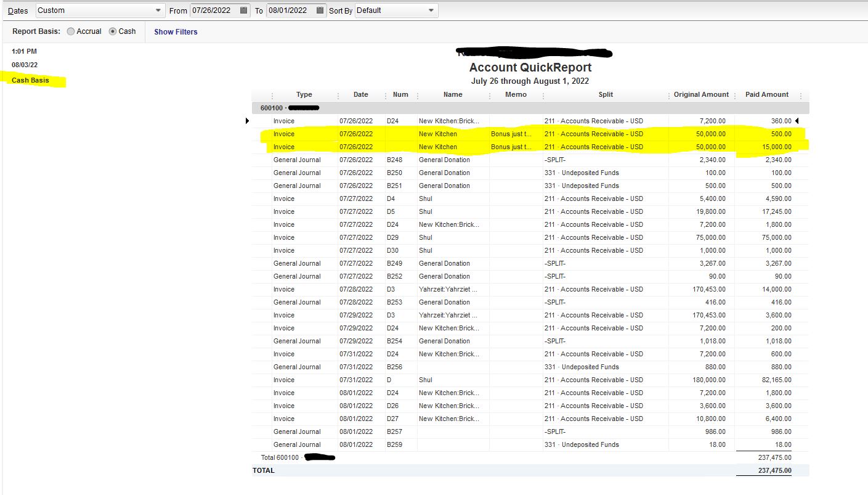This screenshot has width=868, height=495.
Task: Select the Accrual report basis option
Action: (x=70, y=31)
